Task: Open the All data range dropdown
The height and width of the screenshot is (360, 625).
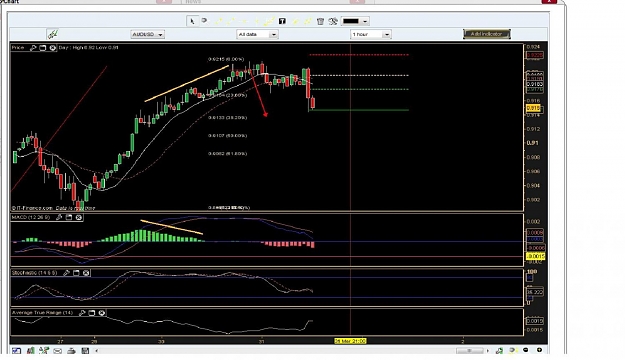Action: [257, 35]
